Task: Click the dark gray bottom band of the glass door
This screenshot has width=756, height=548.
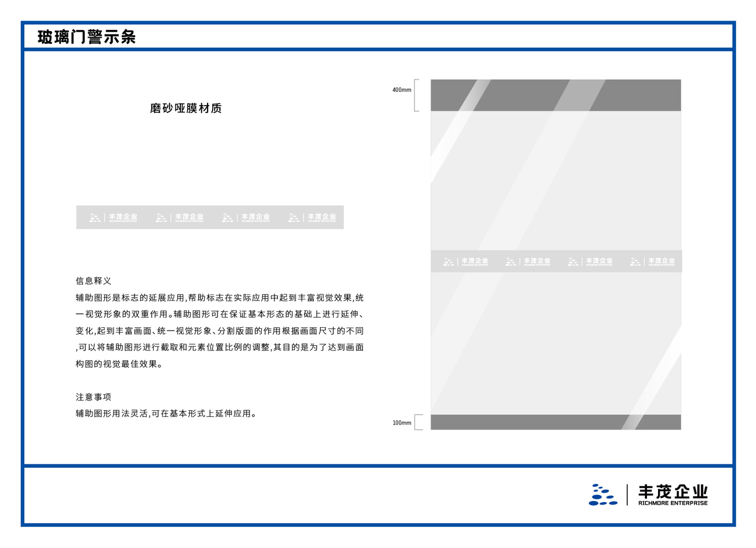Action: click(x=556, y=422)
